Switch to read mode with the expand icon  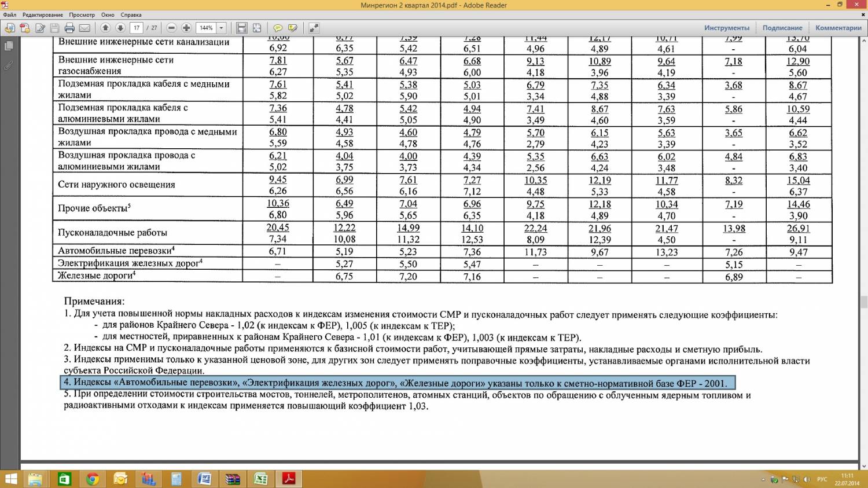click(x=314, y=28)
